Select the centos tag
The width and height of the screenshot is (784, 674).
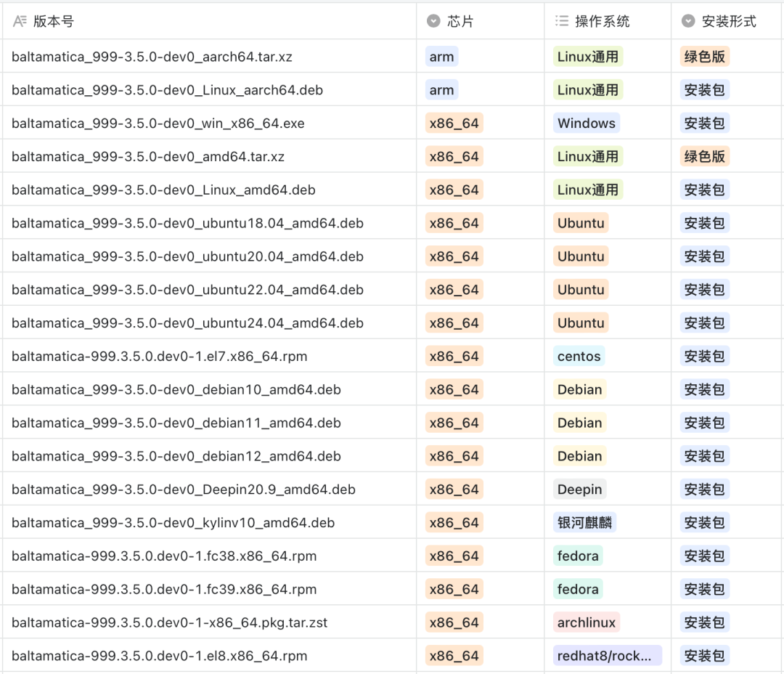click(x=579, y=357)
